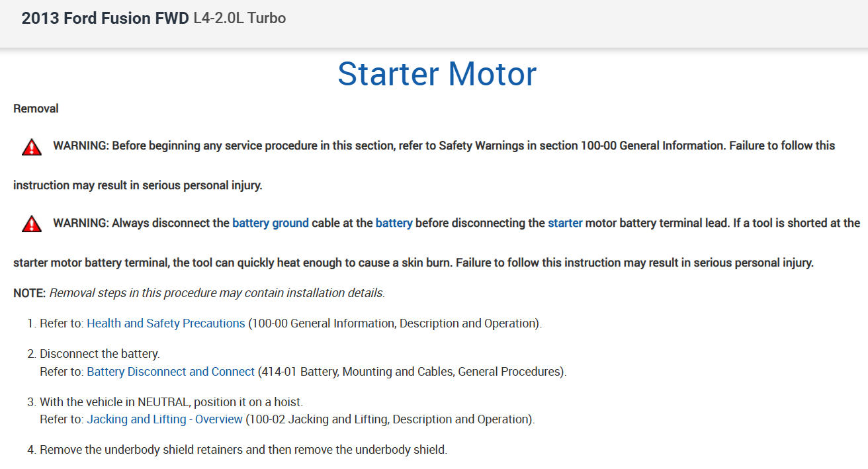Image resolution: width=868 pixels, height=469 pixels.
Task: Click the 'Disconnect the battery.' step text
Action: [x=100, y=354]
